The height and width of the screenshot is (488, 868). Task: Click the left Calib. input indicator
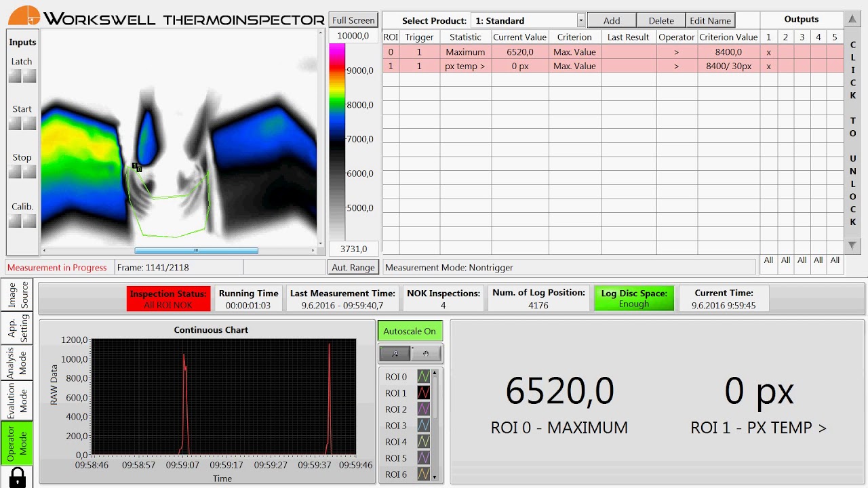[x=15, y=221]
